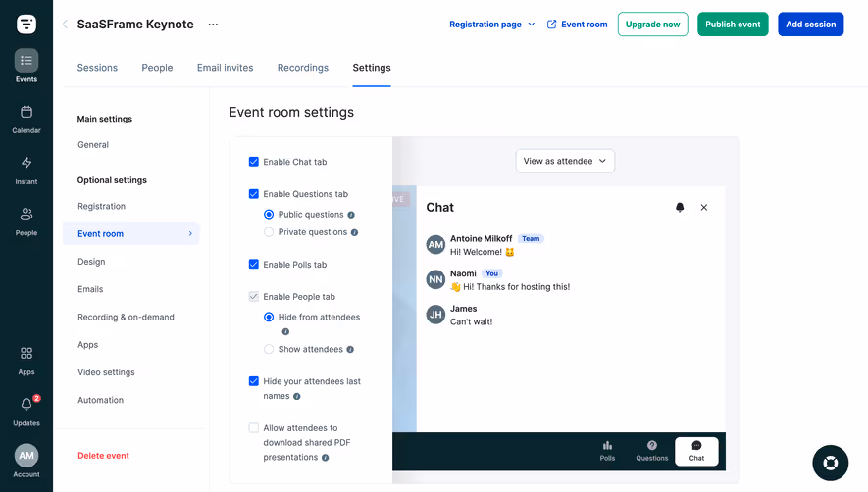Open Automation settings
Screen dimensions: 868x492
[x=100, y=400]
